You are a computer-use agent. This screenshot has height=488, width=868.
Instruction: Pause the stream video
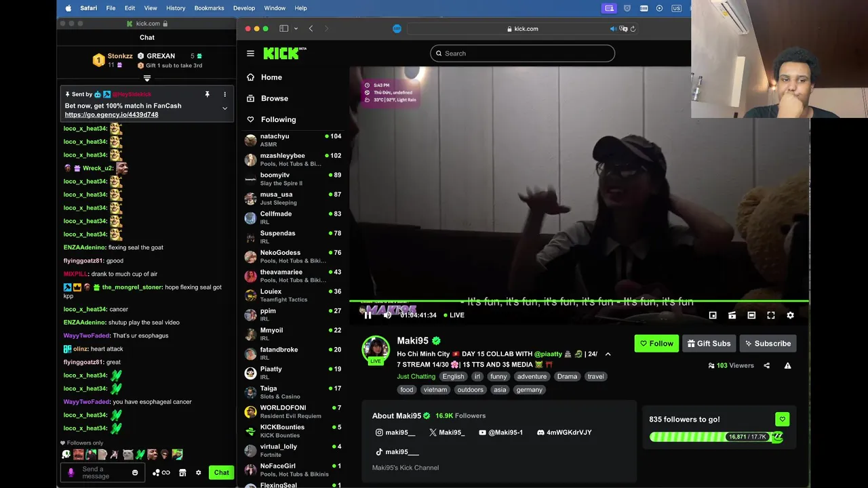pyautogui.click(x=368, y=315)
